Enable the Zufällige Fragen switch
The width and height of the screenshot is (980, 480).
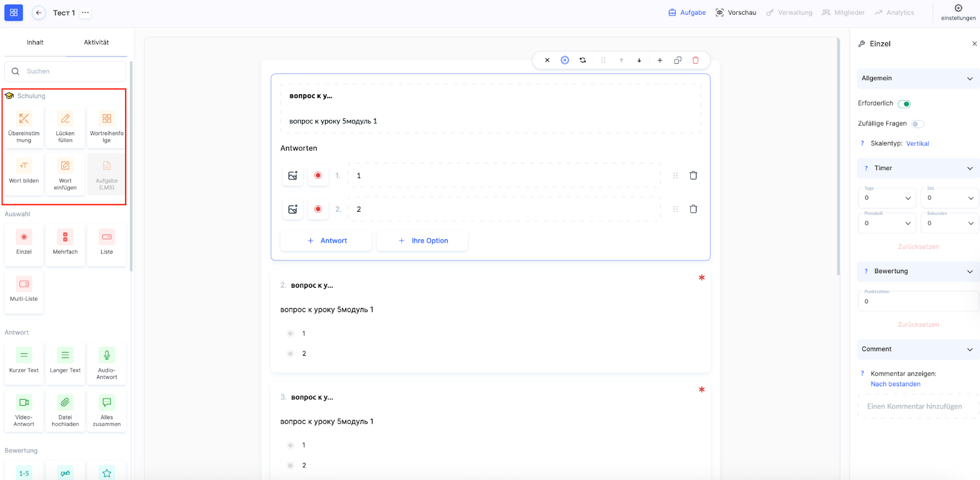(x=917, y=124)
